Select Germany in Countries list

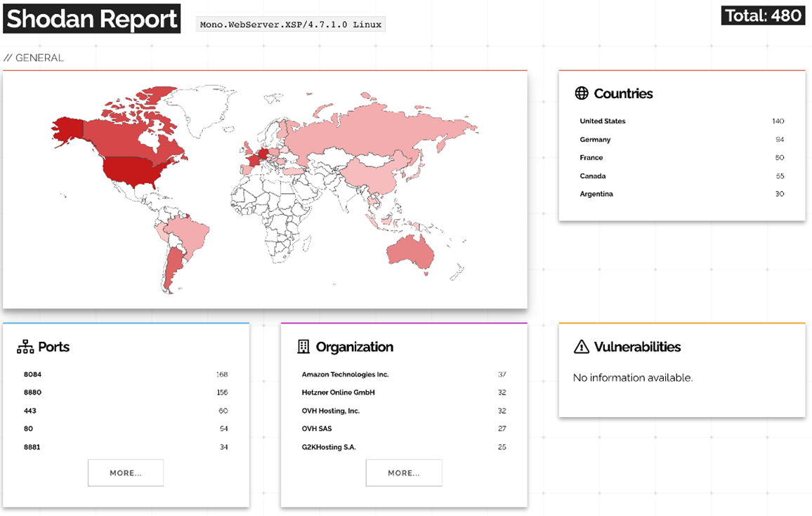(595, 140)
